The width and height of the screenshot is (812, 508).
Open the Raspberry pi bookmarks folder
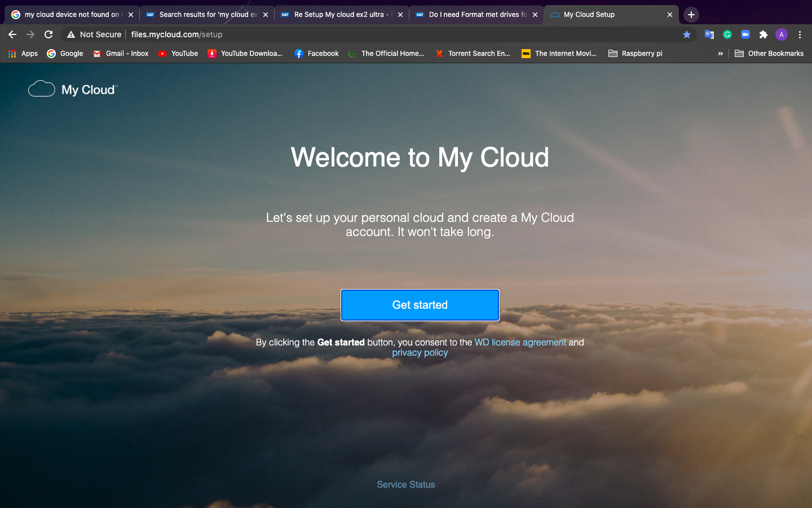point(636,54)
